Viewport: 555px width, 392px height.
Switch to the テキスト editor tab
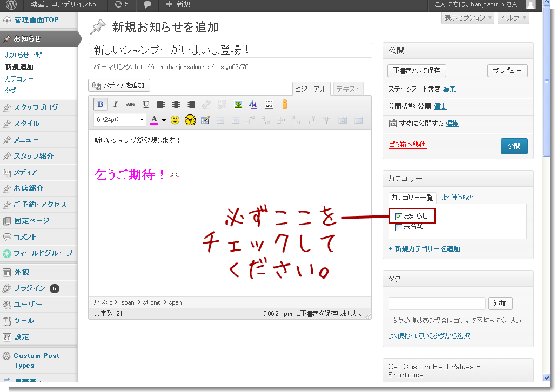tap(348, 89)
